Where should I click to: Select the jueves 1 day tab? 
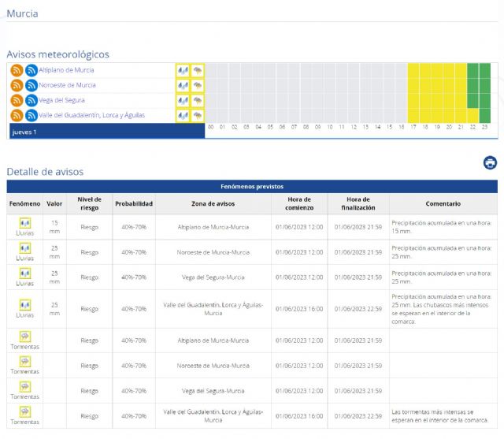pos(24,132)
